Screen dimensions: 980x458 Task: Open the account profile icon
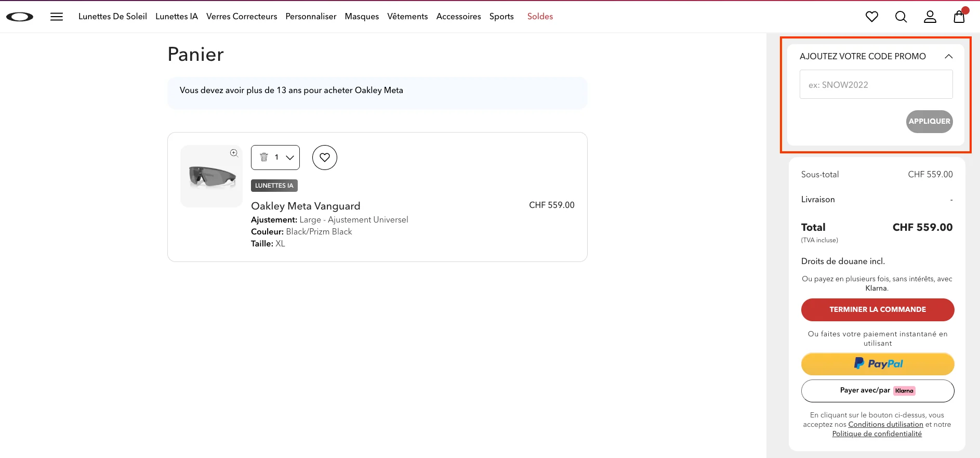click(930, 17)
